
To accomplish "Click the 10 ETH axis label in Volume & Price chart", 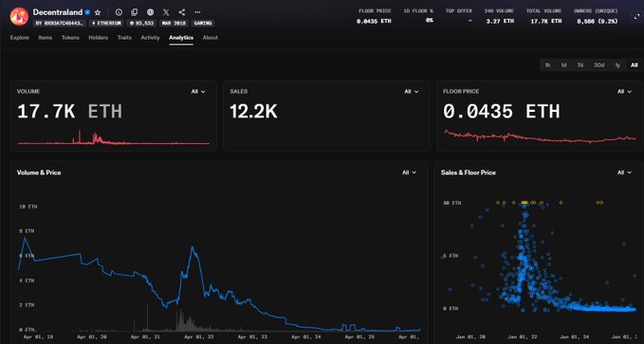I will [28, 207].
